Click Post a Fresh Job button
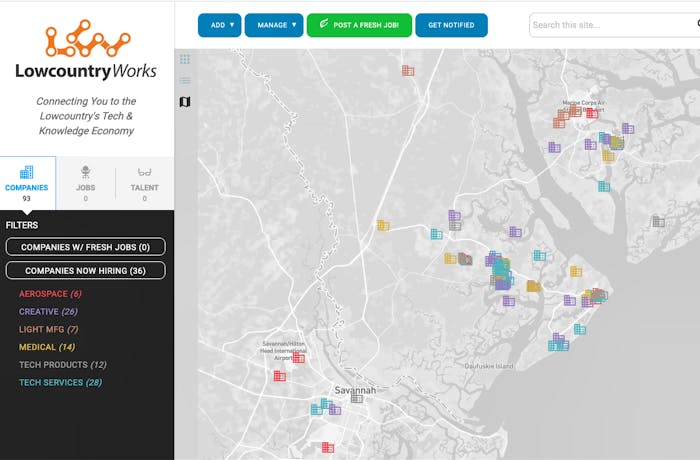This screenshot has height=460, width=700. click(359, 25)
